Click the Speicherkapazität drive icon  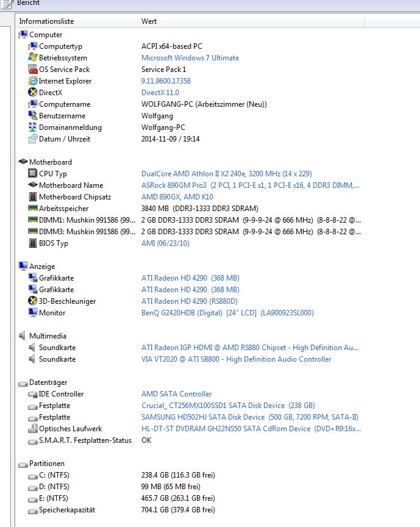(x=32, y=511)
